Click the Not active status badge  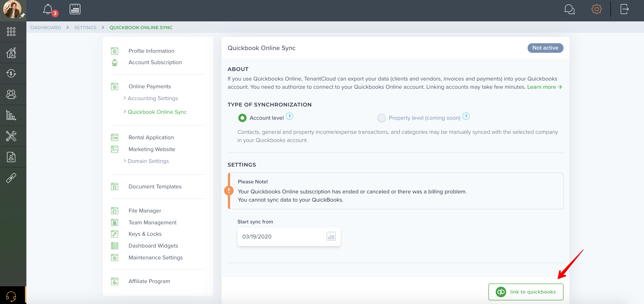(545, 48)
